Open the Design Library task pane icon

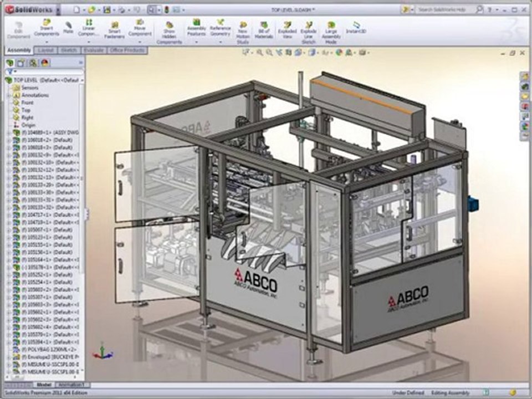[525, 87]
